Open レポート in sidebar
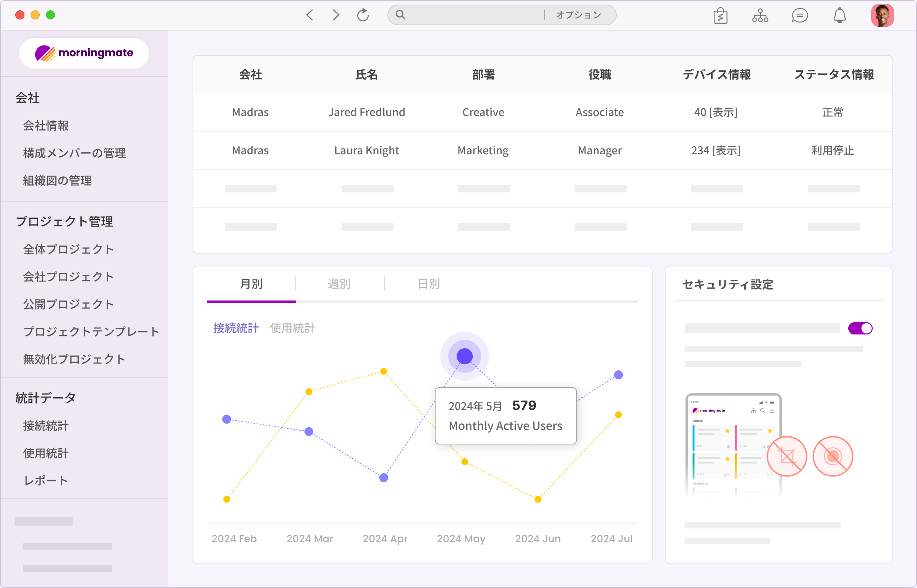 click(46, 481)
